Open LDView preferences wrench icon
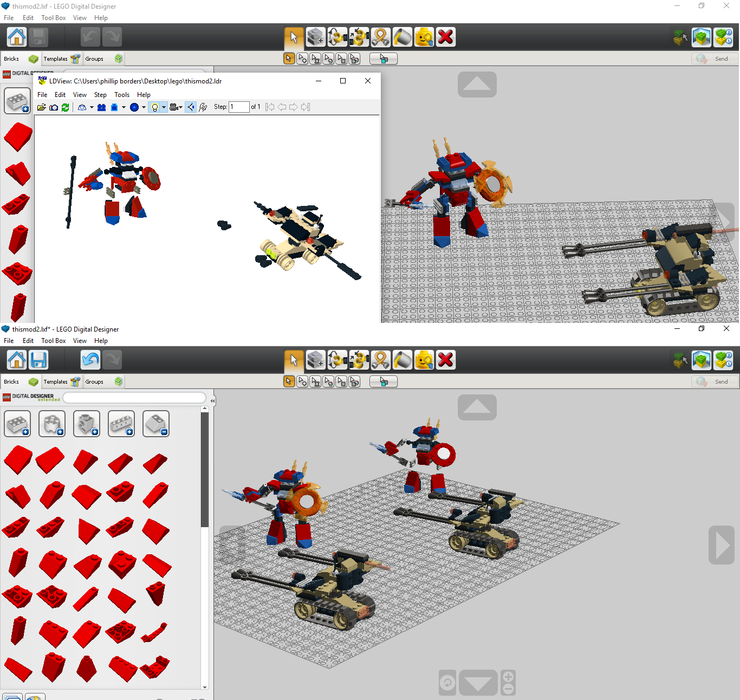The image size is (740, 700). pos(203,107)
